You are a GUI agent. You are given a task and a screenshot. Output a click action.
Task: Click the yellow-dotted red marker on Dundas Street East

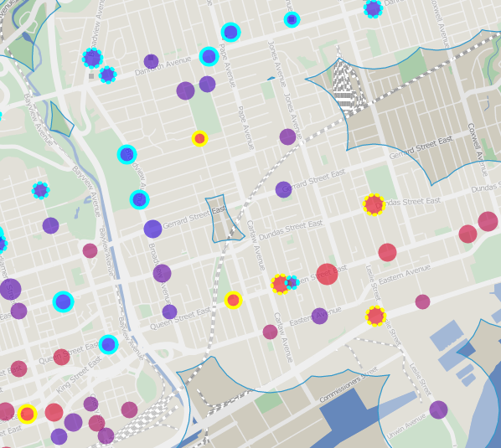374,204
